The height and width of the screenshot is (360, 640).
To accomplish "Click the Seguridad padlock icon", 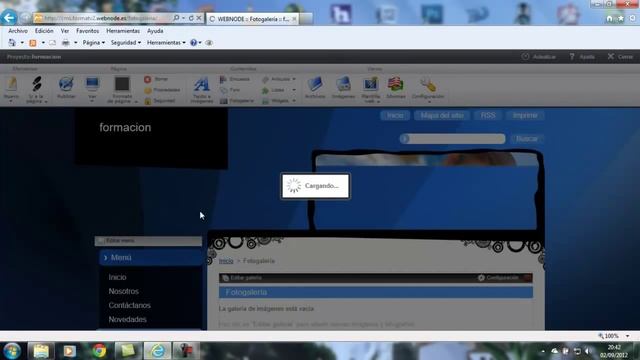I will pyautogui.click(x=147, y=100).
